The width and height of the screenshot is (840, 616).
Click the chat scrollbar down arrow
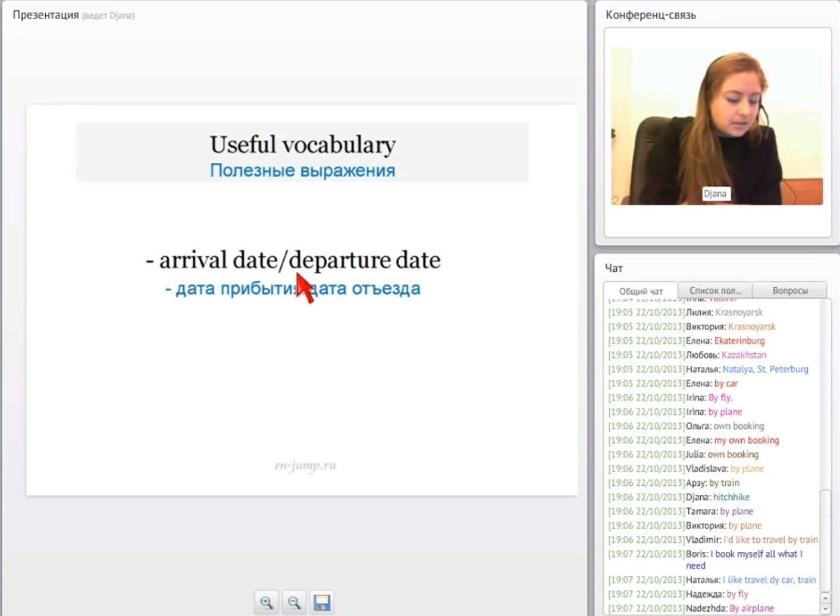[825, 609]
